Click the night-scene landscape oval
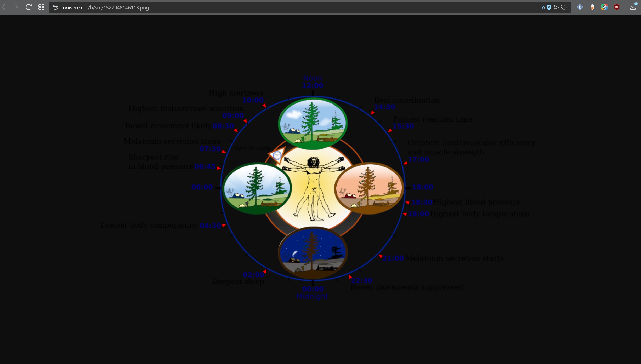The image size is (641, 364). click(x=313, y=253)
